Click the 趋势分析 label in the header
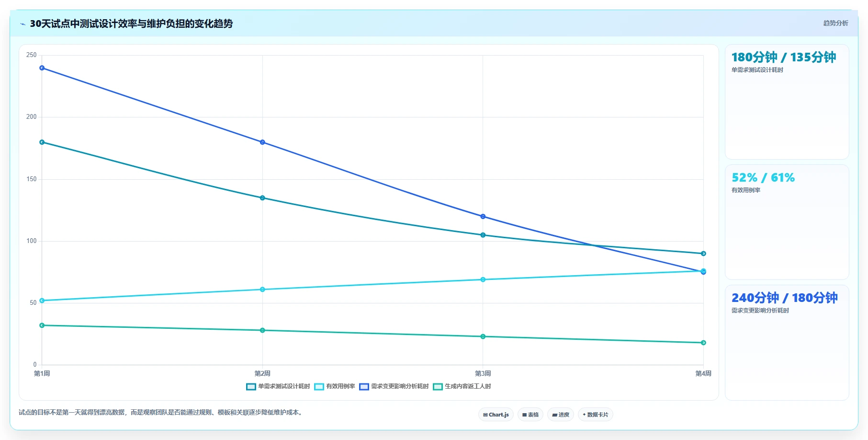Screen dimensions: 868x440 pos(835,23)
